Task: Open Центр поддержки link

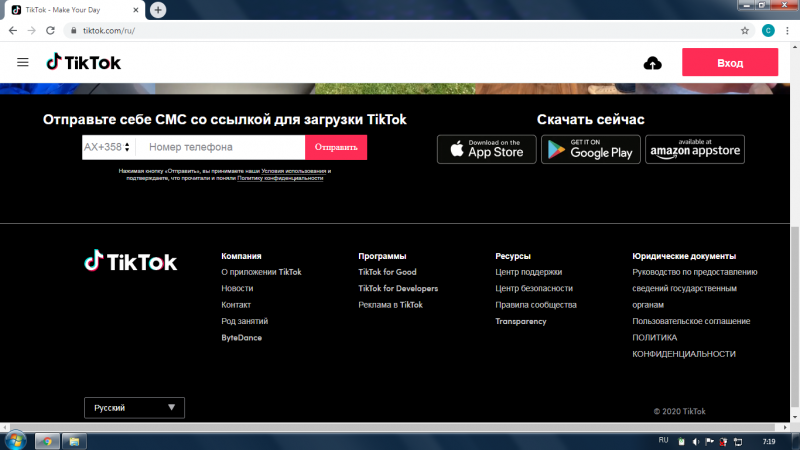Action: click(529, 272)
